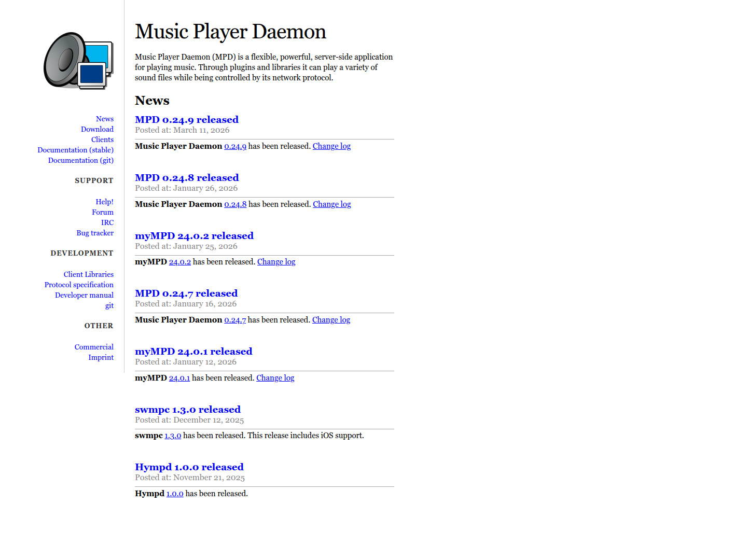Screen dimensions: 747x560
Task: Go to the Download page
Action: pyautogui.click(x=97, y=129)
